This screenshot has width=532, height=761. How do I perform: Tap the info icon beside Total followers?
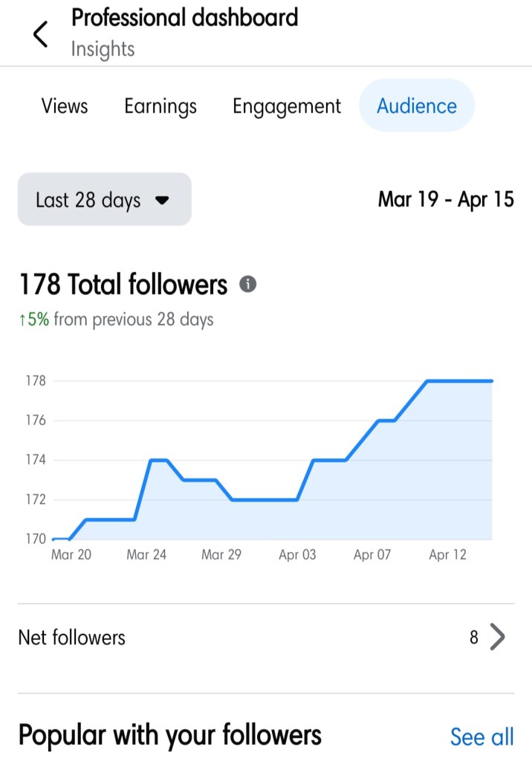click(248, 285)
